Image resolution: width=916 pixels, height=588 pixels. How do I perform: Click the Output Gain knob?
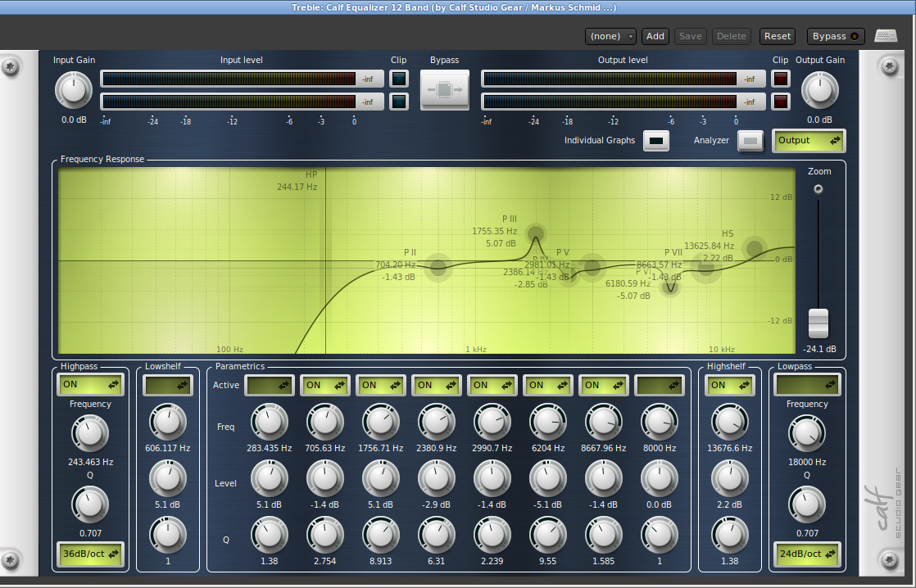819,90
